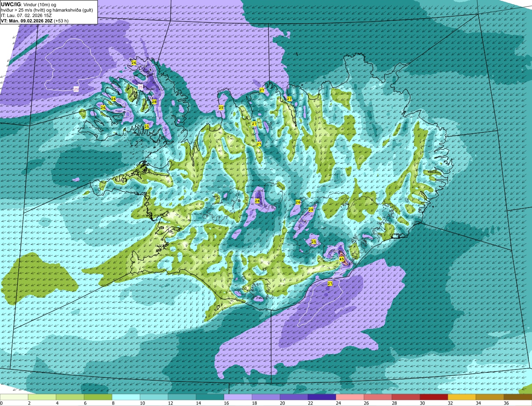Click the yellow 29 peak gust label
532x406 pixels.
(311, 210)
